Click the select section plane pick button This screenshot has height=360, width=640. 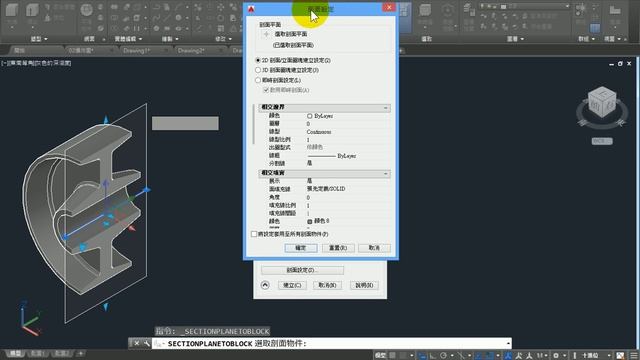[266, 34]
